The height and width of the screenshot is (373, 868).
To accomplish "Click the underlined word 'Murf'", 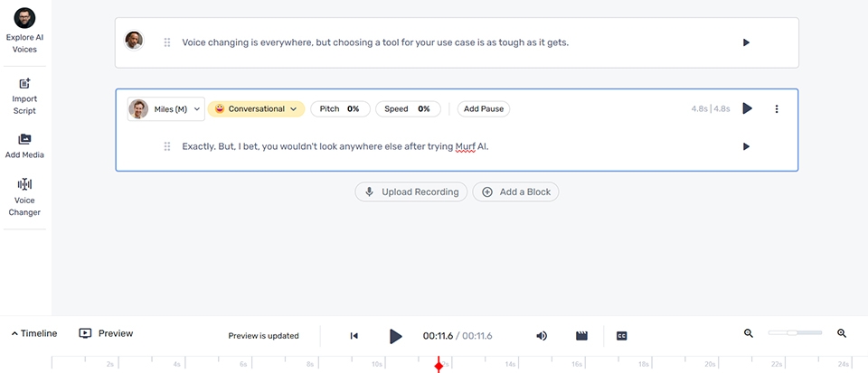I will pyautogui.click(x=465, y=147).
